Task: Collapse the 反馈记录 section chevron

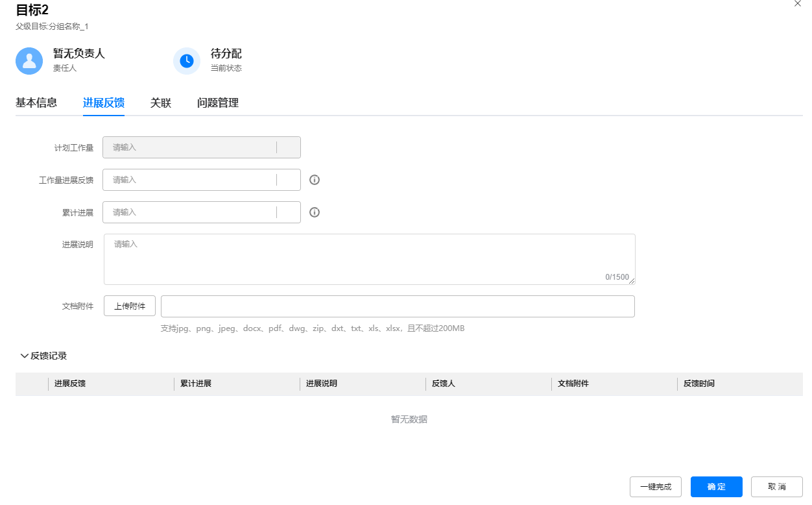Action: [x=25, y=356]
